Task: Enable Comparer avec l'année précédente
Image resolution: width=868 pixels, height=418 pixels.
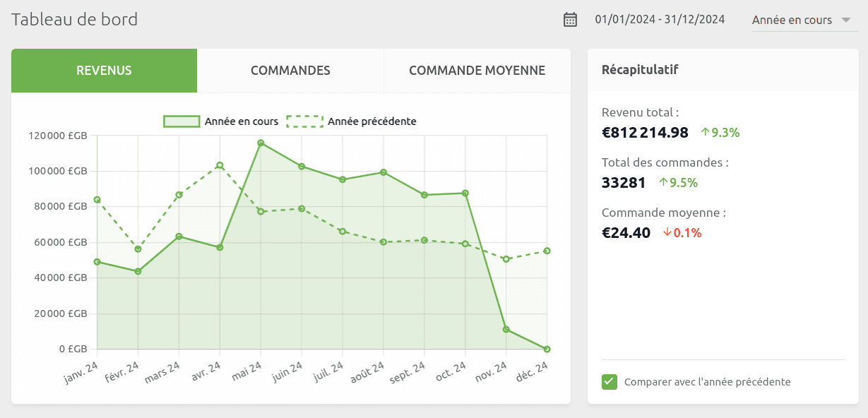Action: click(609, 381)
